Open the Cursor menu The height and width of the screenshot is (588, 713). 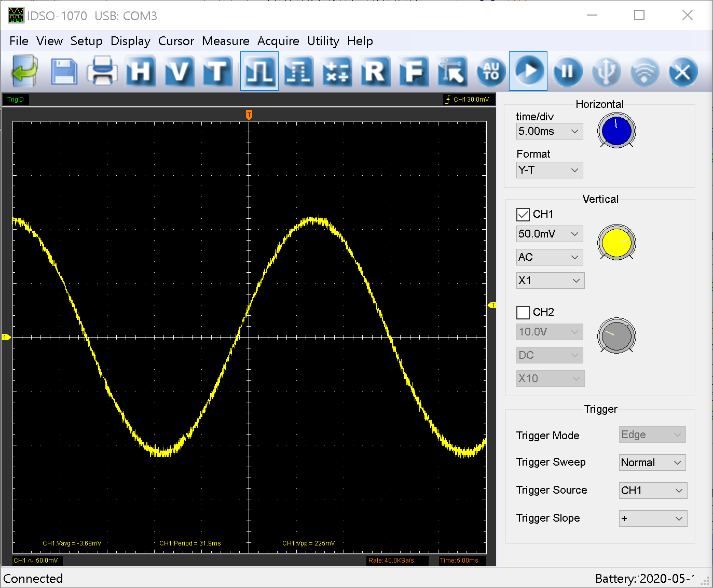[x=176, y=41]
